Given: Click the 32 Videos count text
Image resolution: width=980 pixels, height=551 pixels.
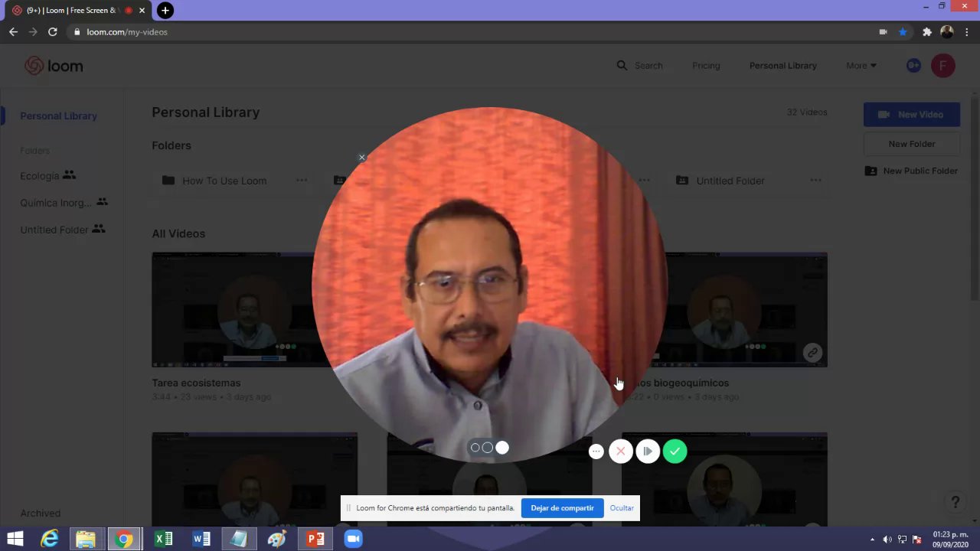Looking at the screenshot, I should (x=807, y=112).
